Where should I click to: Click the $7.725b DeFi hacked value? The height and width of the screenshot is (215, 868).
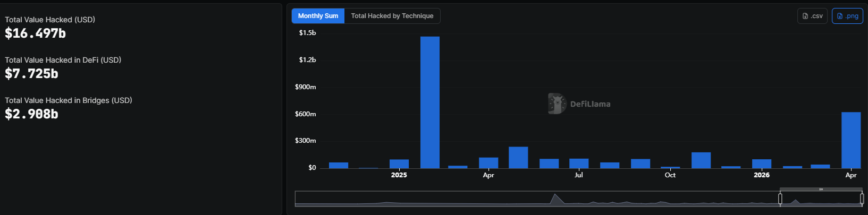[31, 74]
